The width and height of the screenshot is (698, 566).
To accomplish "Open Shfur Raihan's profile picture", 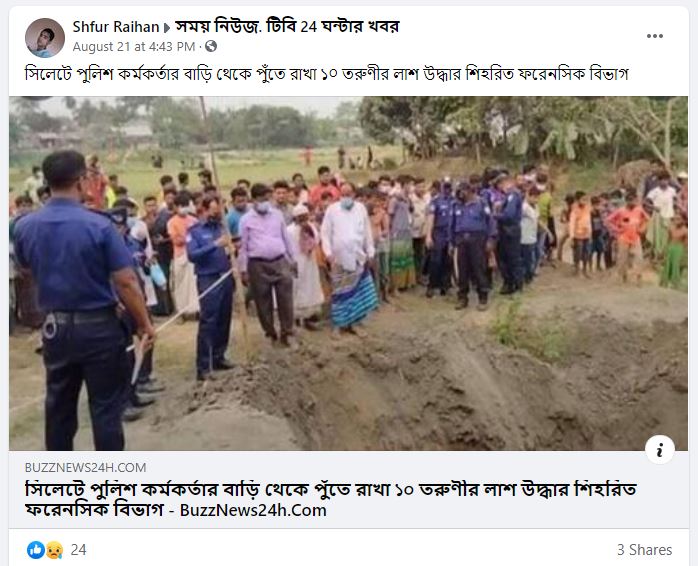I will (45, 38).
